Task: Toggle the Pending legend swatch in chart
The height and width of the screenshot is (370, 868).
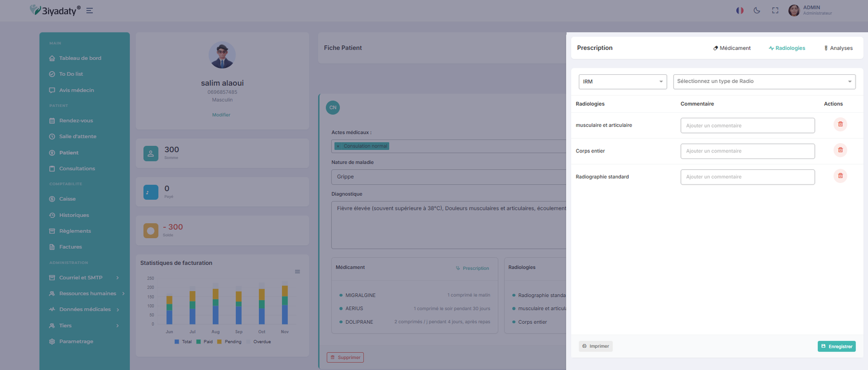Action: click(x=219, y=342)
